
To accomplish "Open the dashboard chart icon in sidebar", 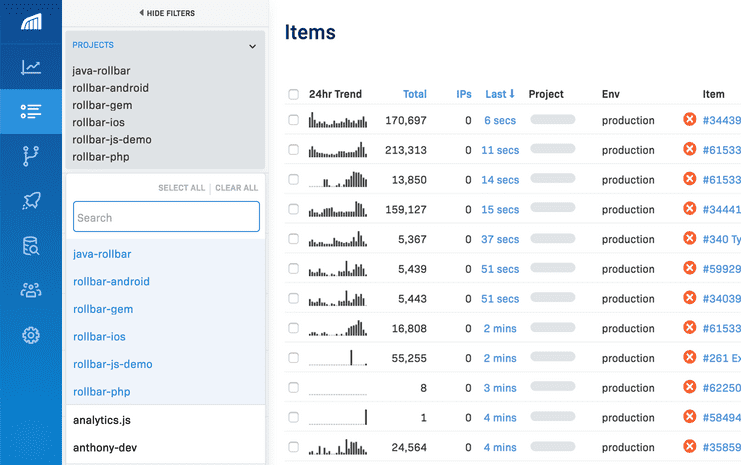I will point(31,68).
